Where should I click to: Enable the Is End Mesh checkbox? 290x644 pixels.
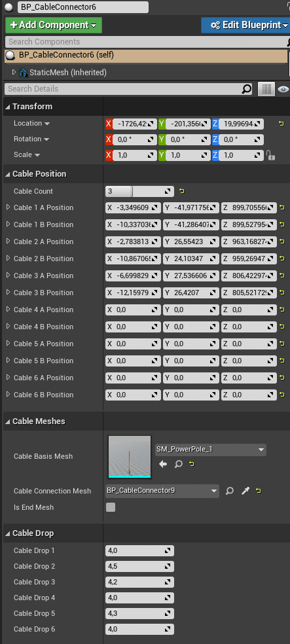coord(111,507)
